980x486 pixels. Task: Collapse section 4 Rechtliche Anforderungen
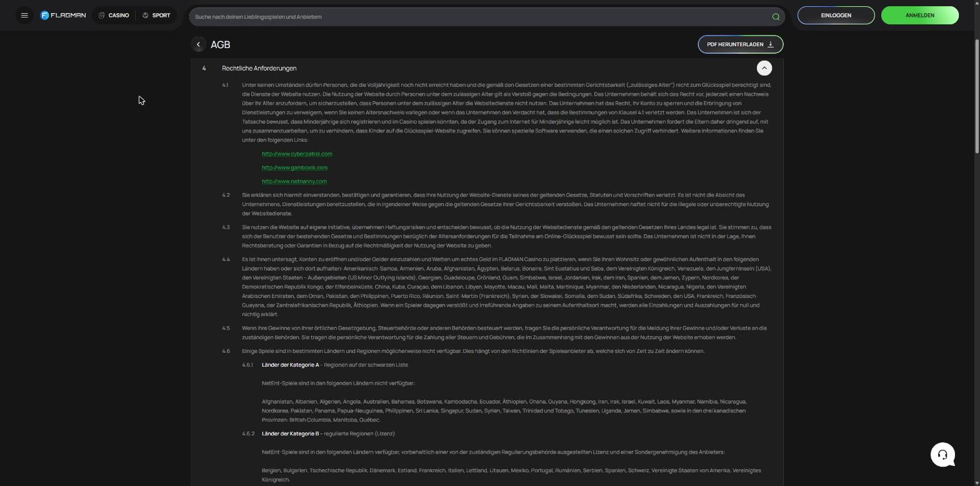point(764,68)
